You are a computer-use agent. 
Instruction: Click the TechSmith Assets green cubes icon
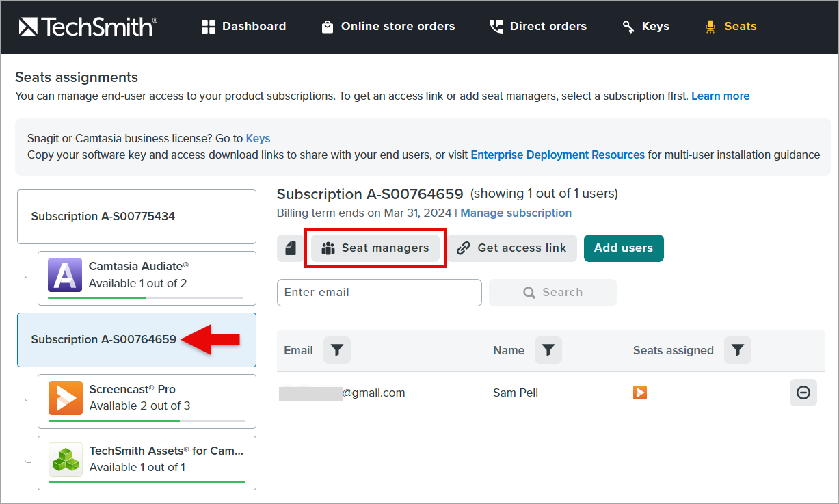point(65,460)
